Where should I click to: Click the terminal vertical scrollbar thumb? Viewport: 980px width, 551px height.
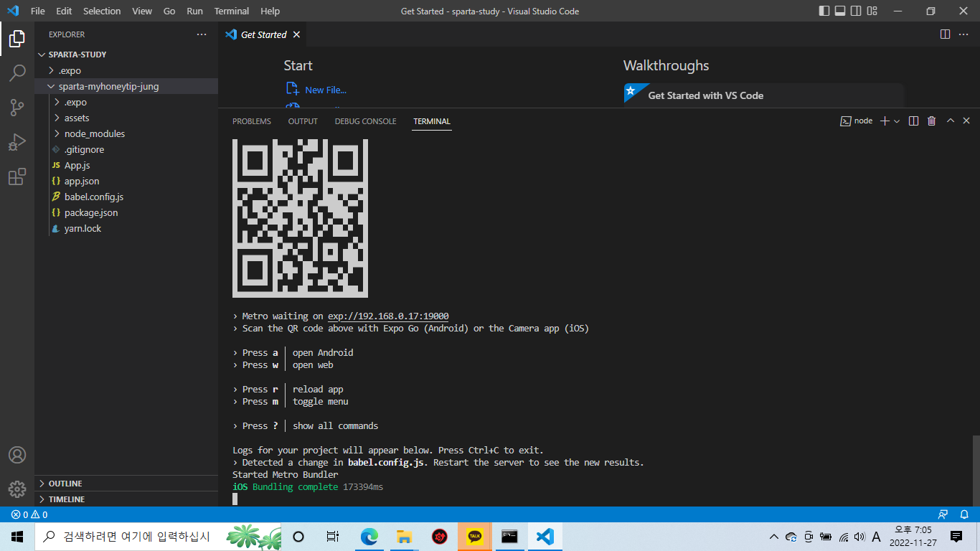coord(975,470)
